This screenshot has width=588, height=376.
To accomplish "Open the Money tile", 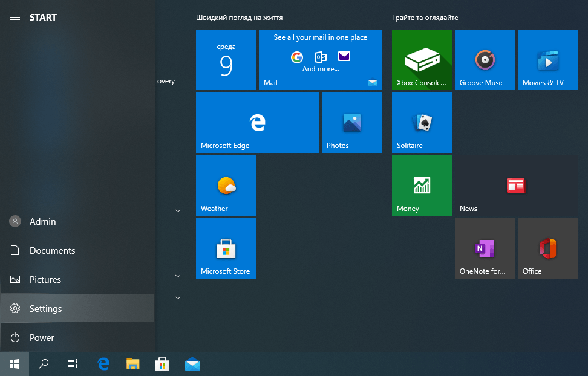I will click(422, 186).
